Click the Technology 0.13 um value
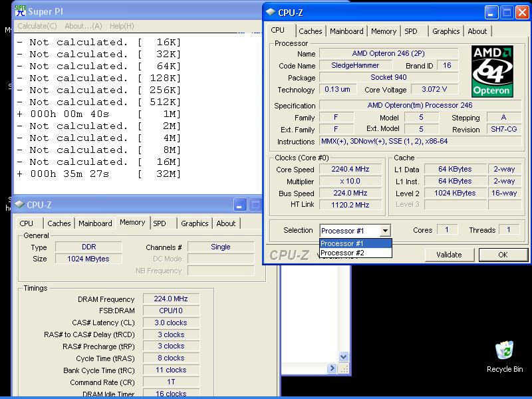Image resolution: width=532 pixels, height=399 pixels. coord(338,89)
